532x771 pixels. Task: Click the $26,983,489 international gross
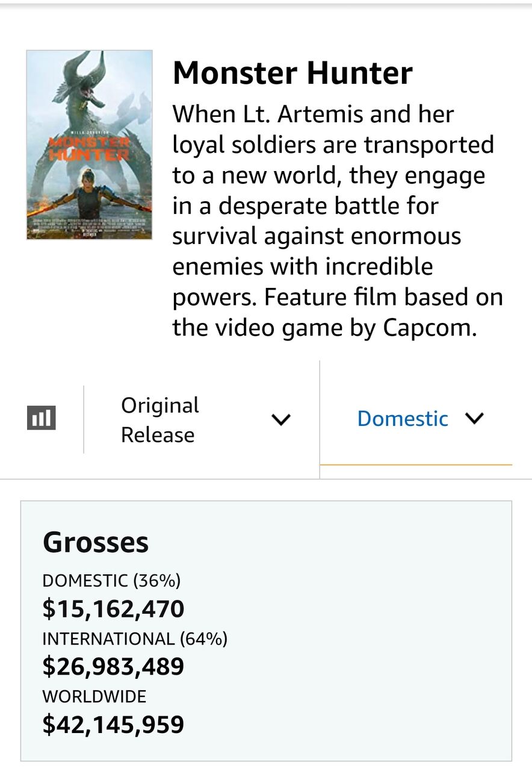113,667
